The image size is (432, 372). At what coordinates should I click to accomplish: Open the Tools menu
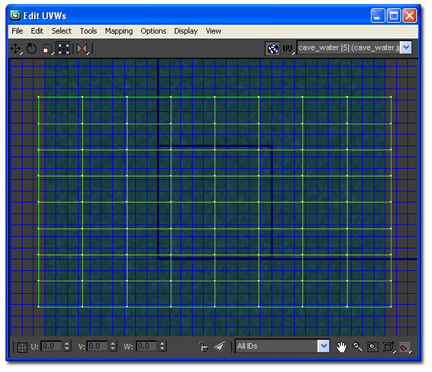pos(88,31)
